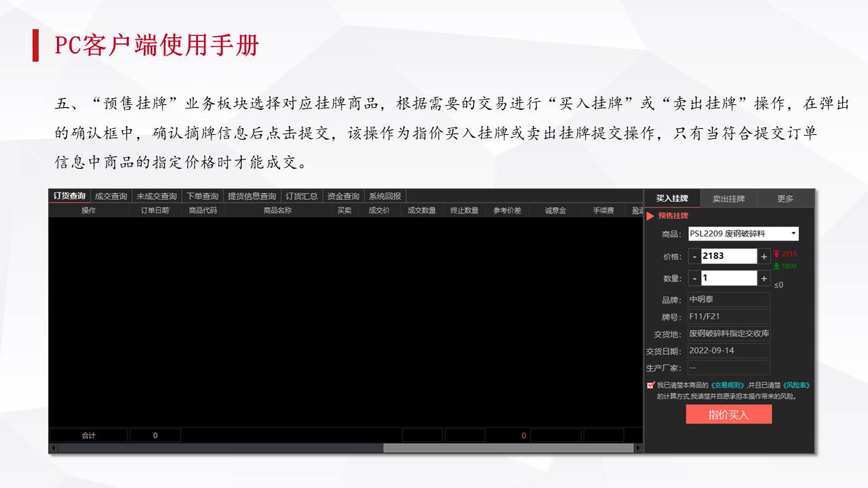Click the 手续费 column header
Screen dimensions: 868x488
(x=604, y=210)
